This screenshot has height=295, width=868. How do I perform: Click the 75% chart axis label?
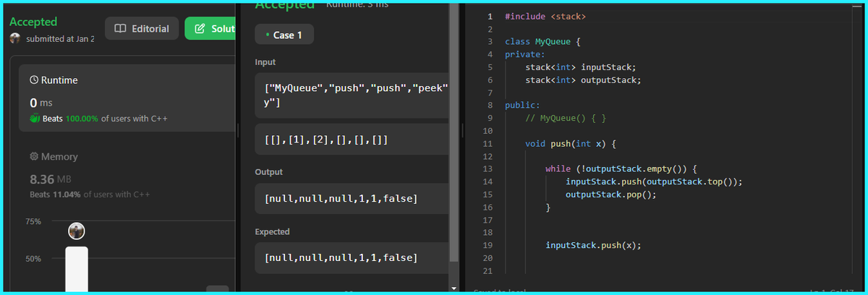(x=33, y=221)
